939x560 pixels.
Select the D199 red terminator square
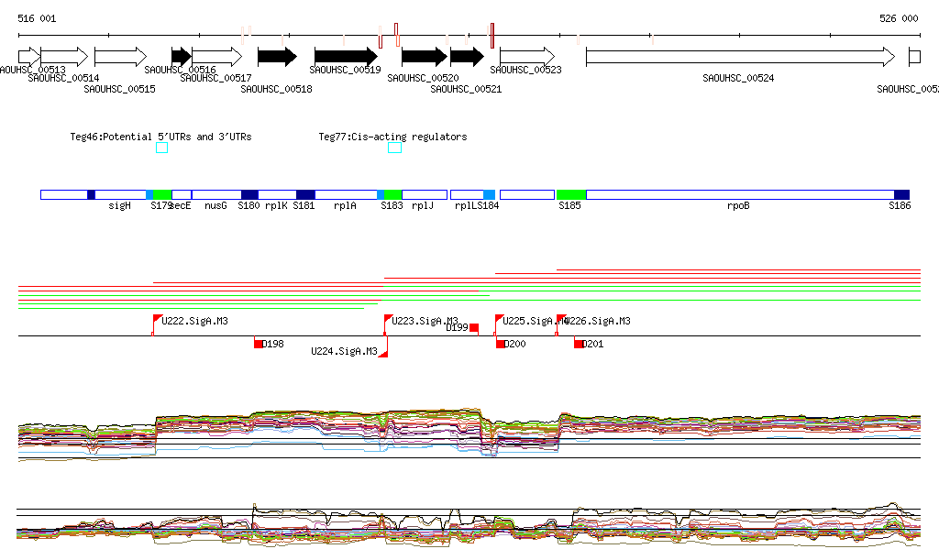[x=474, y=327]
